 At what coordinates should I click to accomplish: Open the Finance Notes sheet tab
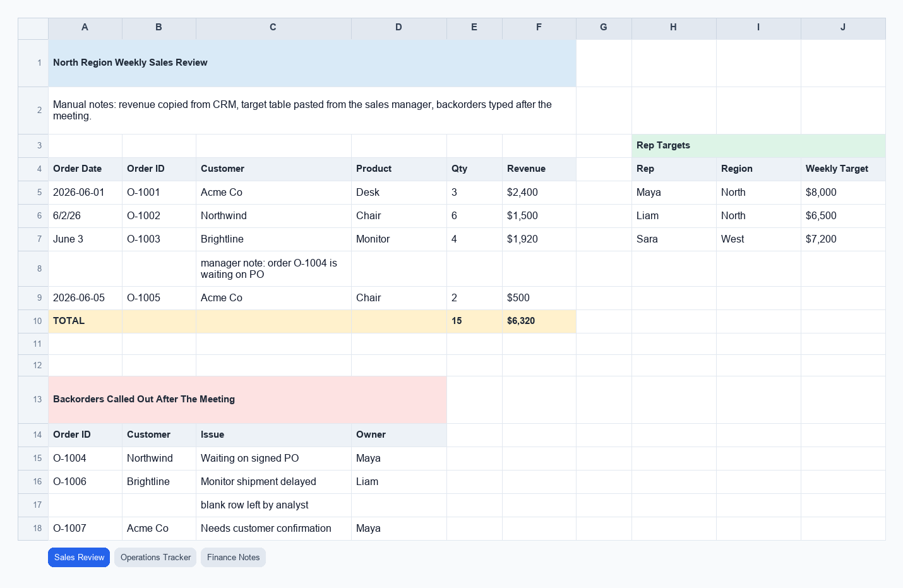[233, 557]
